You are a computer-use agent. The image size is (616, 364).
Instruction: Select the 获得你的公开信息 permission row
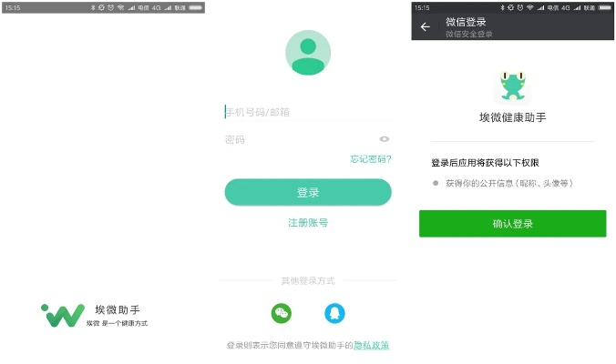(x=503, y=183)
